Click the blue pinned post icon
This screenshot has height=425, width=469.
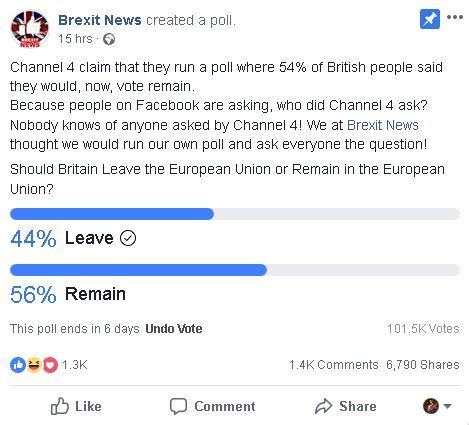tap(430, 19)
